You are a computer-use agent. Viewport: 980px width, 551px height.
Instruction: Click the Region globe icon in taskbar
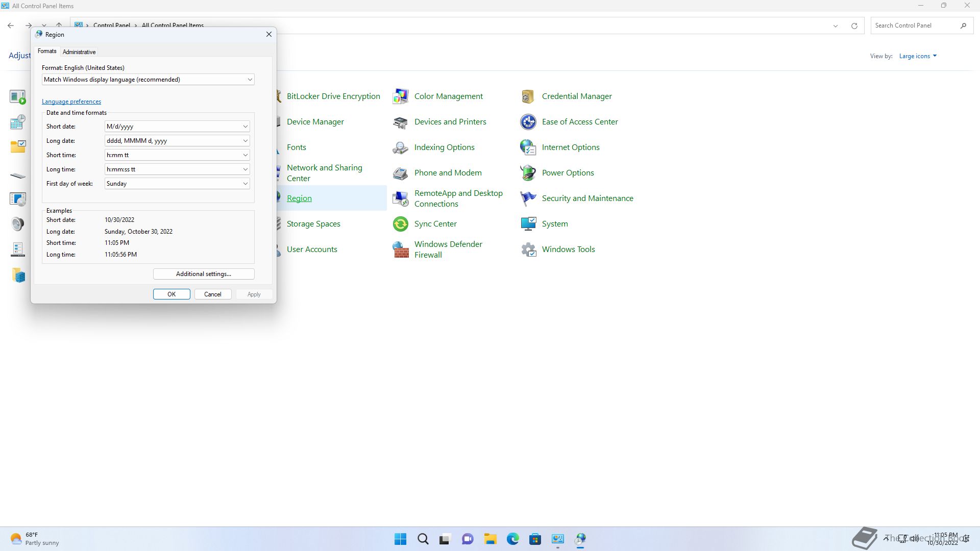click(x=580, y=539)
